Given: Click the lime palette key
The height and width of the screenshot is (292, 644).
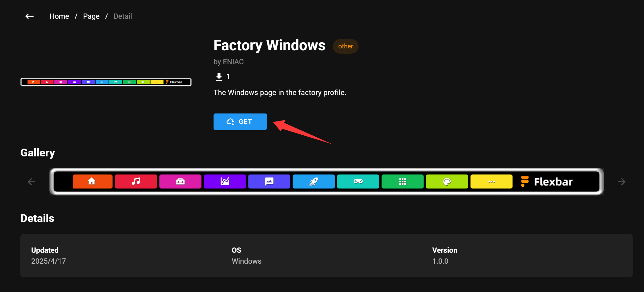Looking at the screenshot, I should click(x=447, y=181).
